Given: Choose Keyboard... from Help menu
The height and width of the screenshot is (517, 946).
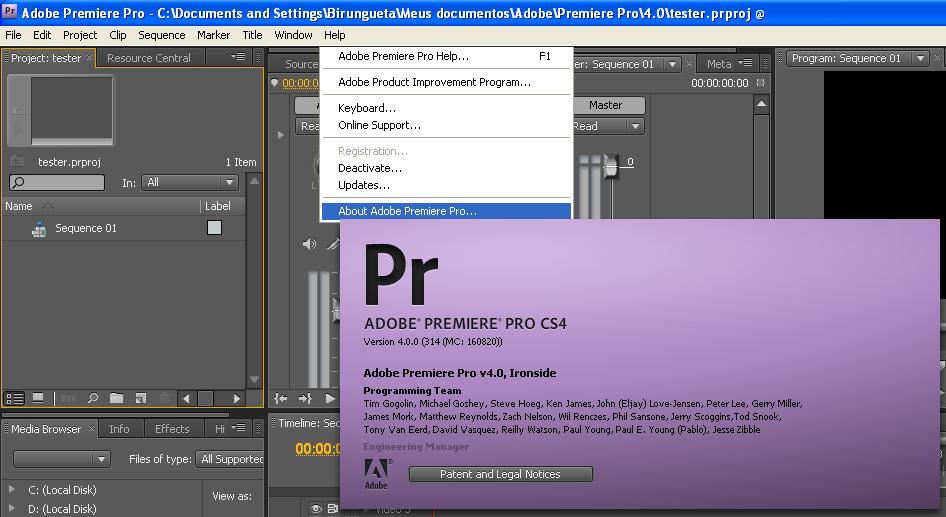Looking at the screenshot, I should click(446, 108).
